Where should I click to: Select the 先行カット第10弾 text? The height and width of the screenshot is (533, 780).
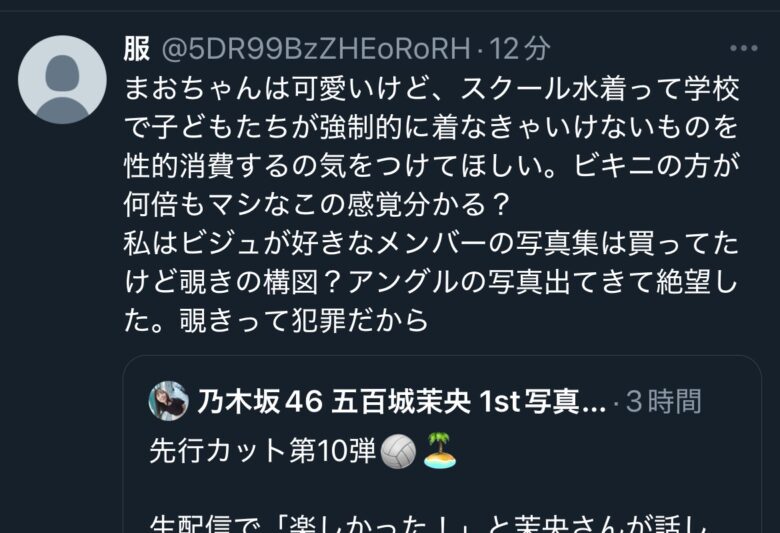point(263,451)
